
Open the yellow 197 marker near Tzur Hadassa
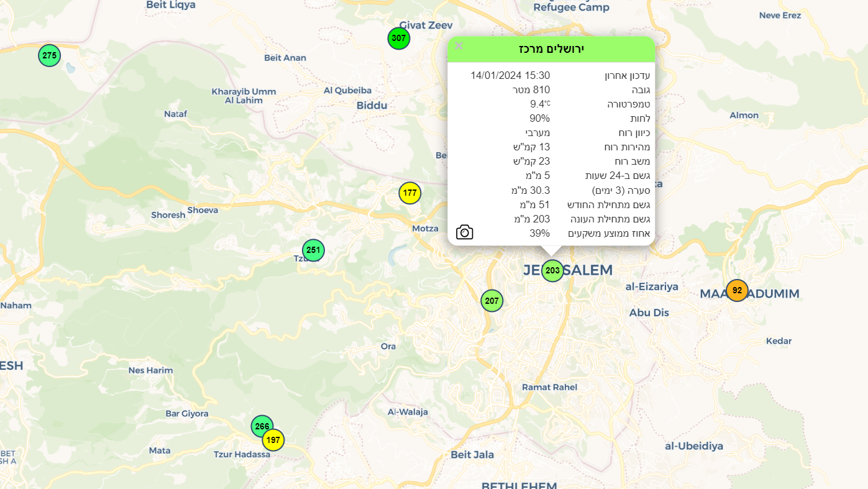point(273,441)
